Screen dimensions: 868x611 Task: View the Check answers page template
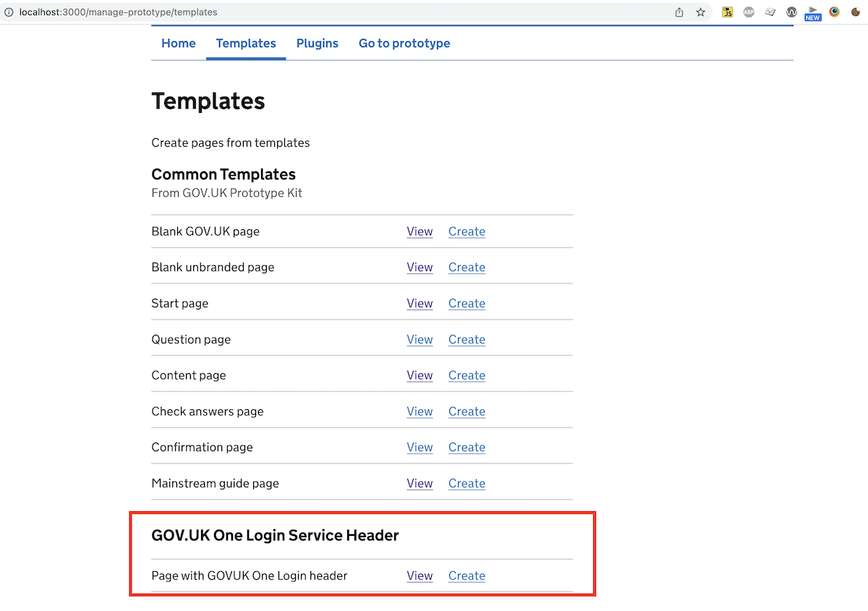pos(420,411)
